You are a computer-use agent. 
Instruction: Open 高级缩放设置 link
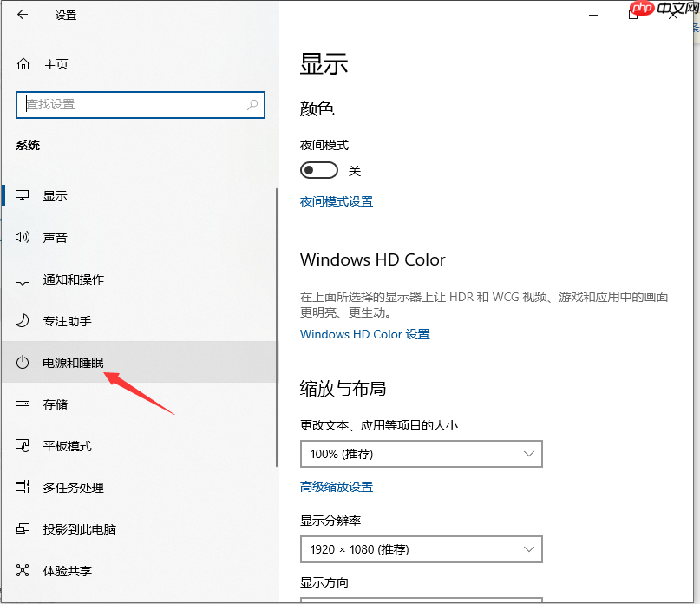(337, 487)
